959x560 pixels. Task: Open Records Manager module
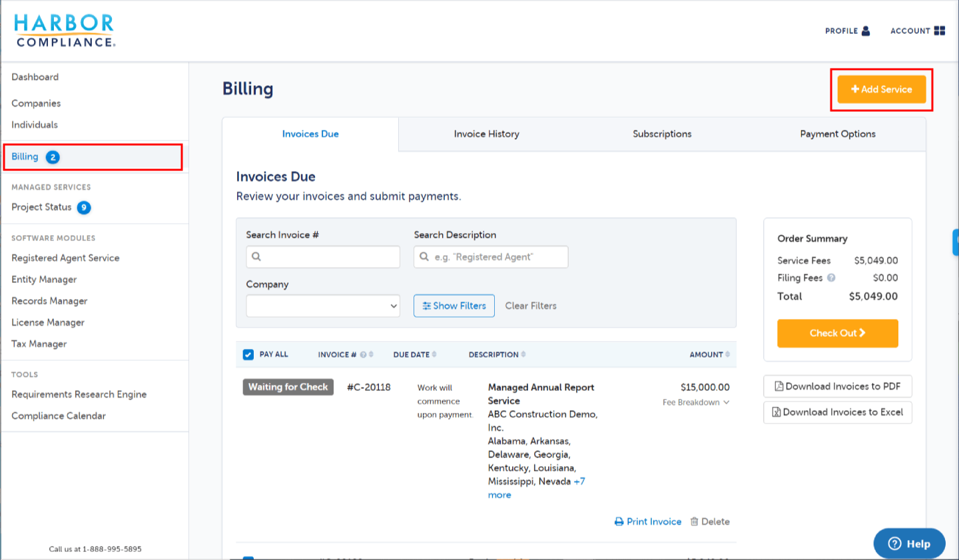[x=49, y=301]
